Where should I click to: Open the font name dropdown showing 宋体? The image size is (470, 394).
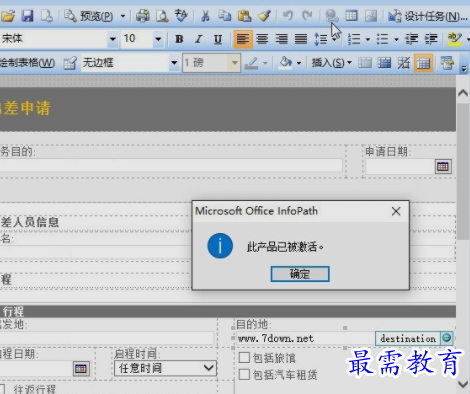click(x=113, y=39)
